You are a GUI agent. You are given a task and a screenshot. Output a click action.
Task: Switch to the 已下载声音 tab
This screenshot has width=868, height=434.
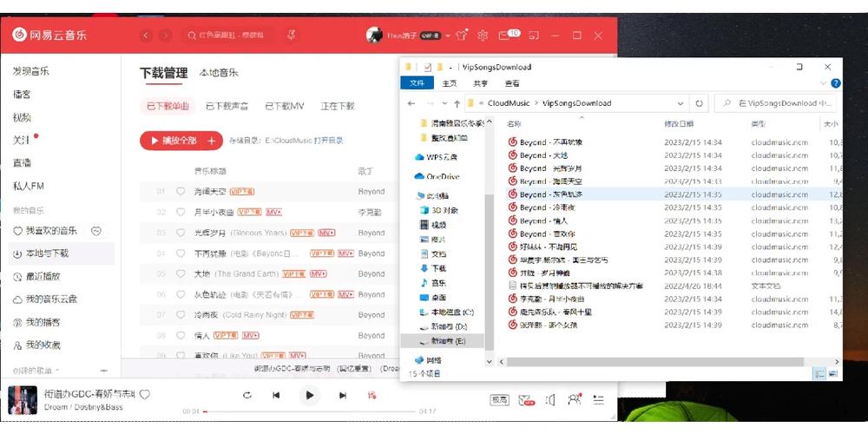point(227,106)
